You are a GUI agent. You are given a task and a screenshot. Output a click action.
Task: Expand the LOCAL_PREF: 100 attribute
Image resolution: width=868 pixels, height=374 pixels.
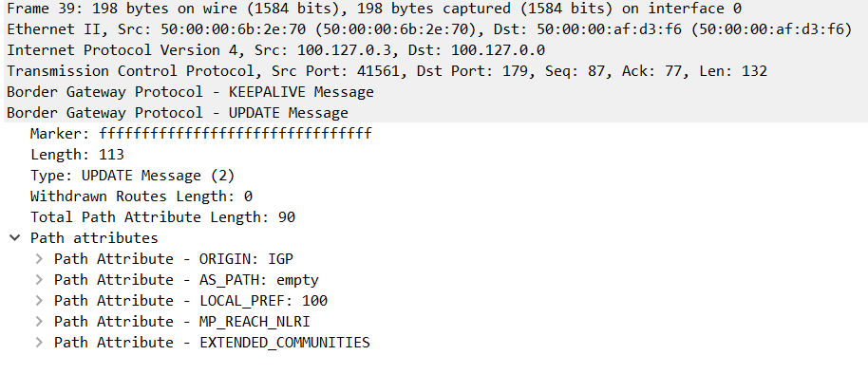coord(39,301)
